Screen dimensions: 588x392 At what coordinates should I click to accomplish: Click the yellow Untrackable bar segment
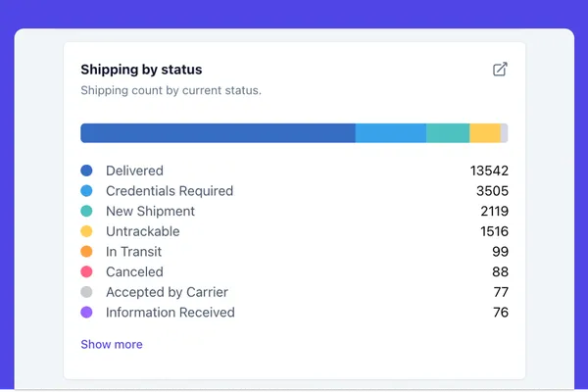pyautogui.click(x=485, y=133)
